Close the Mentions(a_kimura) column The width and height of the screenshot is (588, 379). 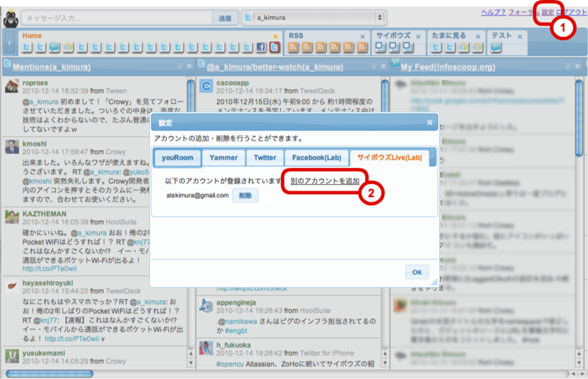click(x=190, y=66)
